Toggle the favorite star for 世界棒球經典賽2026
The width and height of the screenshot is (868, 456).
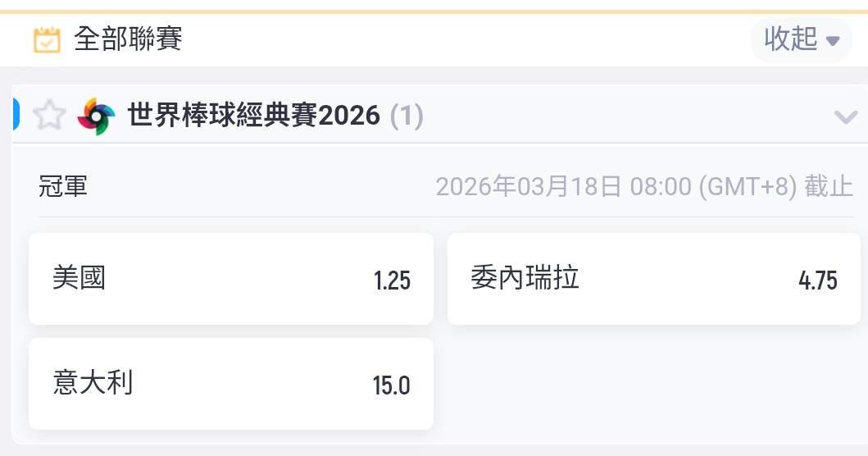click(48, 116)
